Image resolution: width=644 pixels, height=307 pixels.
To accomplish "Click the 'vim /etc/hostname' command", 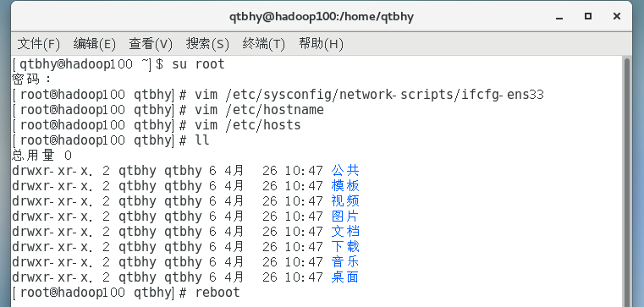I will coord(259,110).
